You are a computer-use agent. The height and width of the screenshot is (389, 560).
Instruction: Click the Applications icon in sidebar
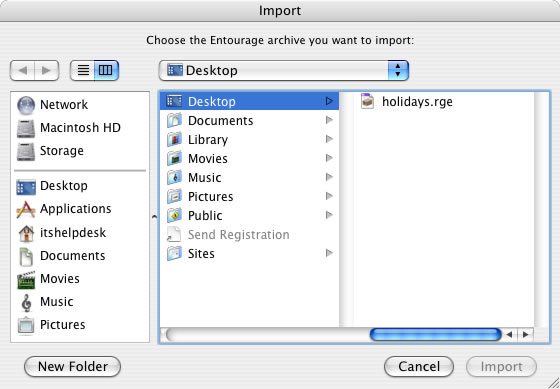click(26, 209)
